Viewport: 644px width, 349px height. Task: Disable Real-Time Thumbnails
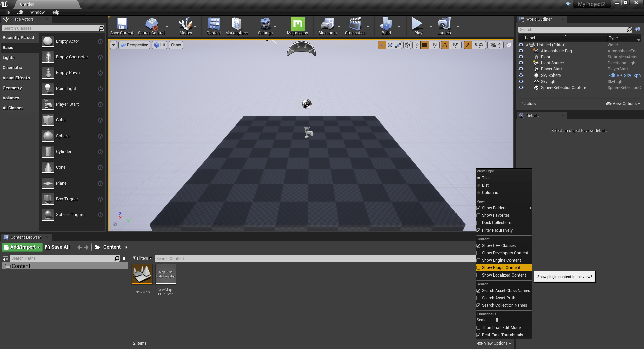(x=479, y=335)
